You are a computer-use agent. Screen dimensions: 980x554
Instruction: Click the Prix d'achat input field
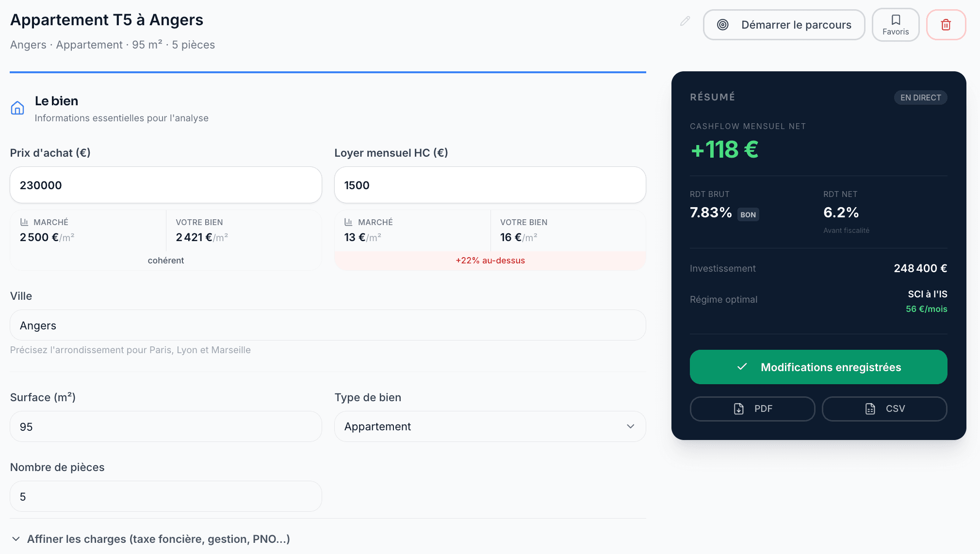pos(165,185)
